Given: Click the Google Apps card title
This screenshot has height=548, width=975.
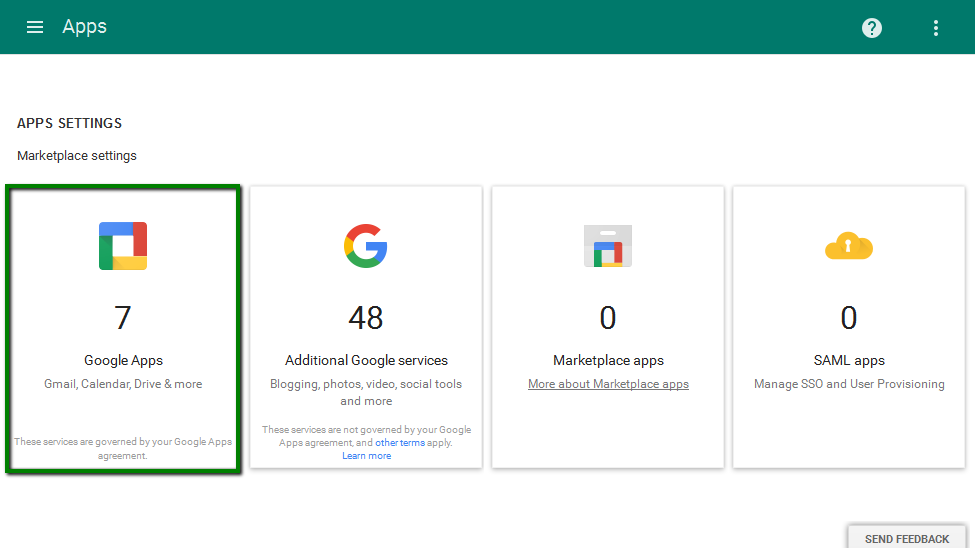Looking at the screenshot, I should [x=123, y=360].
